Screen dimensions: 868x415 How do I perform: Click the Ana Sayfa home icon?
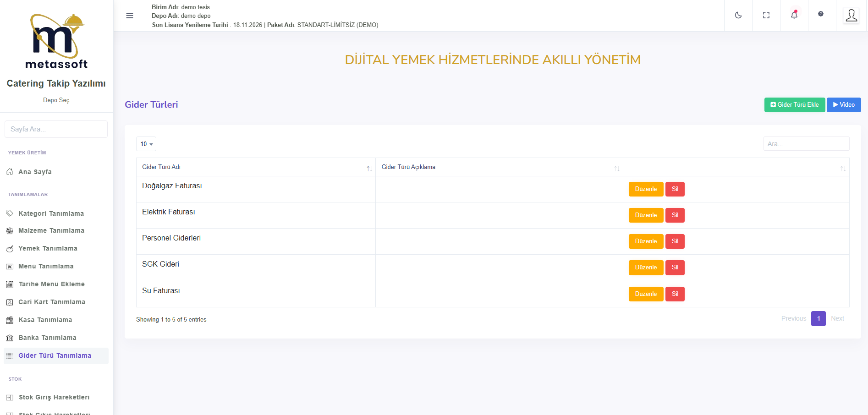tap(10, 172)
